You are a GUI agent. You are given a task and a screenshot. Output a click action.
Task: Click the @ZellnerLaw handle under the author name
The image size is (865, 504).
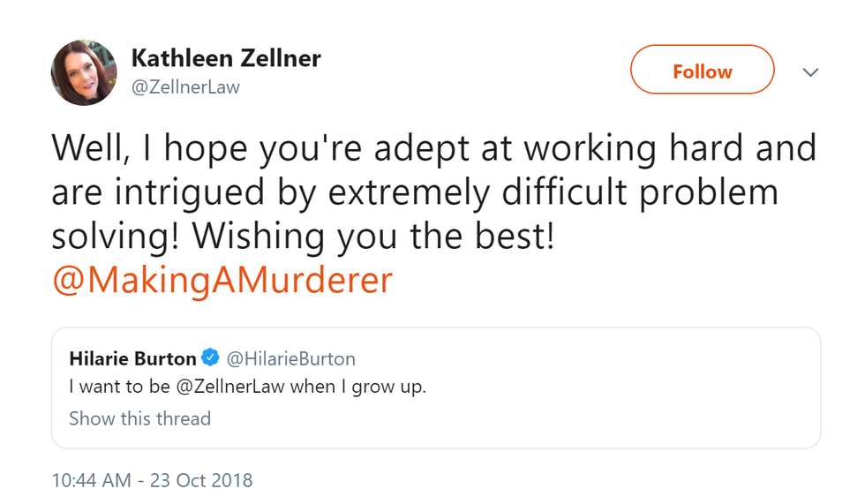tap(185, 87)
